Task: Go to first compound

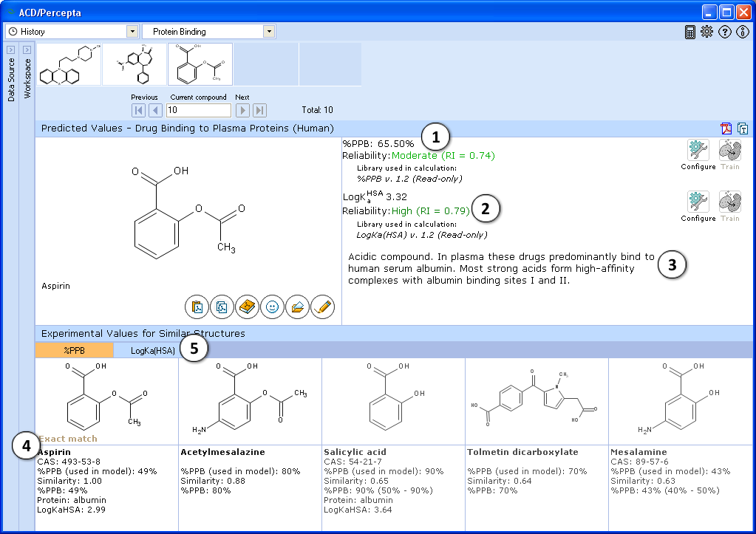Action: tap(138, 110)
